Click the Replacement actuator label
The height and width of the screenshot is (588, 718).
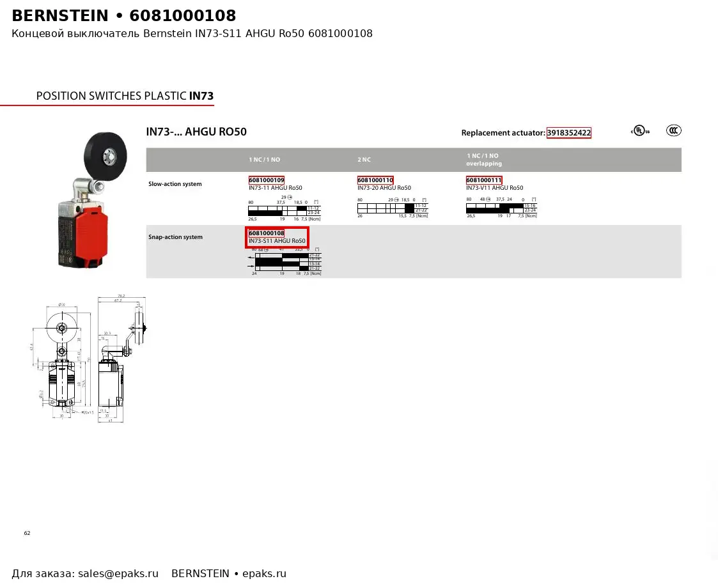pos(503,133)
